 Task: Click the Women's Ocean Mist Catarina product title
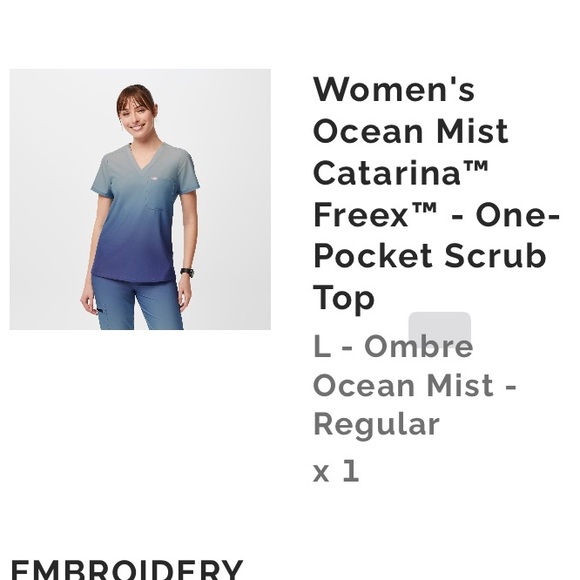[x=436, y=193]
